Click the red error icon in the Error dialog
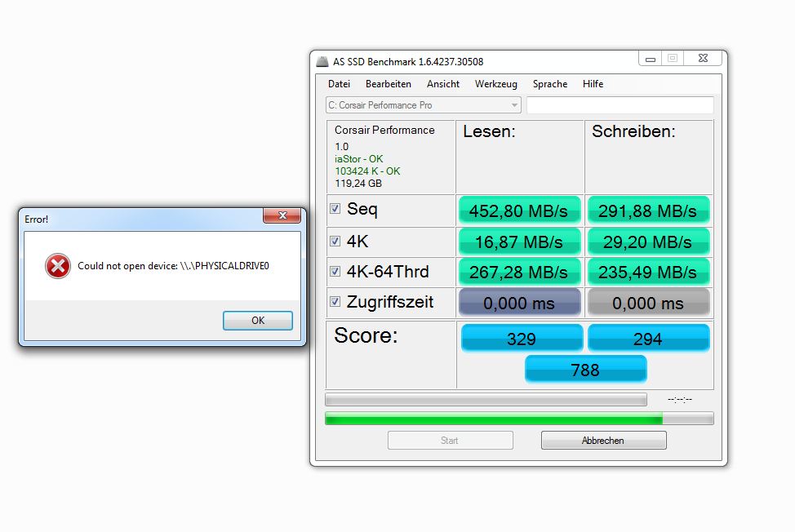Screen dimensions: 795x532 (58, 266)
